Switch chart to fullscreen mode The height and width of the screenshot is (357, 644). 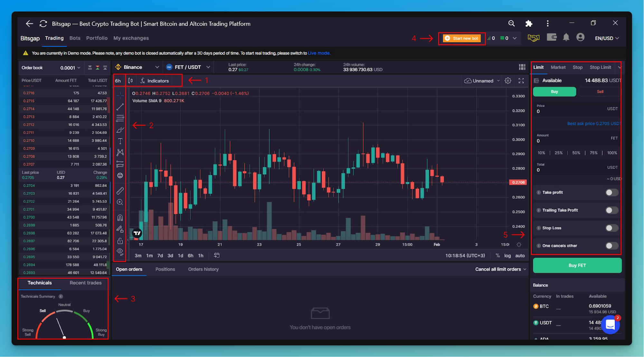(521, 81)
